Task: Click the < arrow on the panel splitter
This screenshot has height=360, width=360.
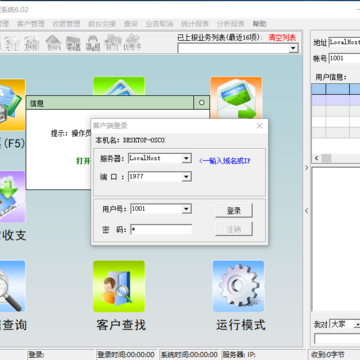Action: point(307,211)
